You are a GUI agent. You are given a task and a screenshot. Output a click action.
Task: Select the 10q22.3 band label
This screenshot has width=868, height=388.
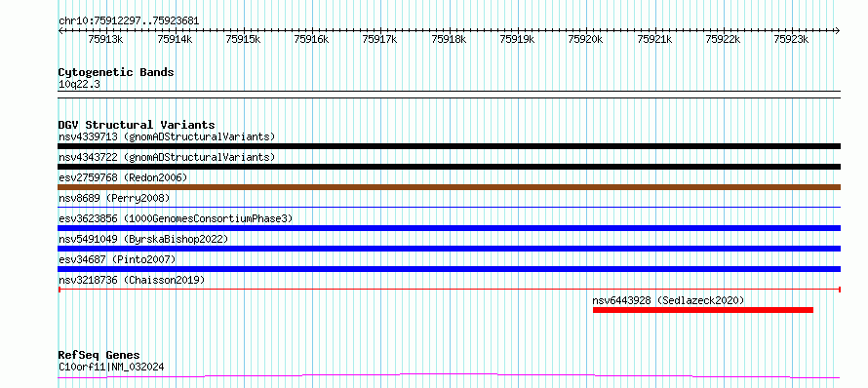coord(79,85)
